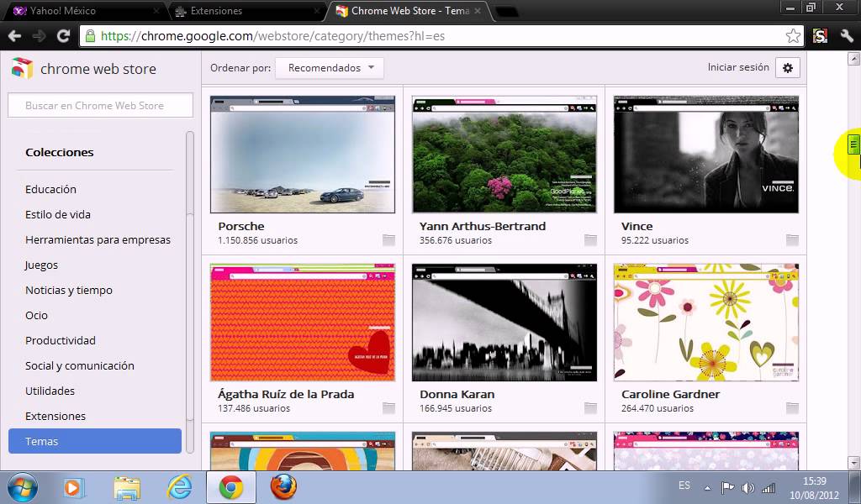Click the sidebar category scrollbar
This screenshot has width=861, height=504.
(190, 291)
